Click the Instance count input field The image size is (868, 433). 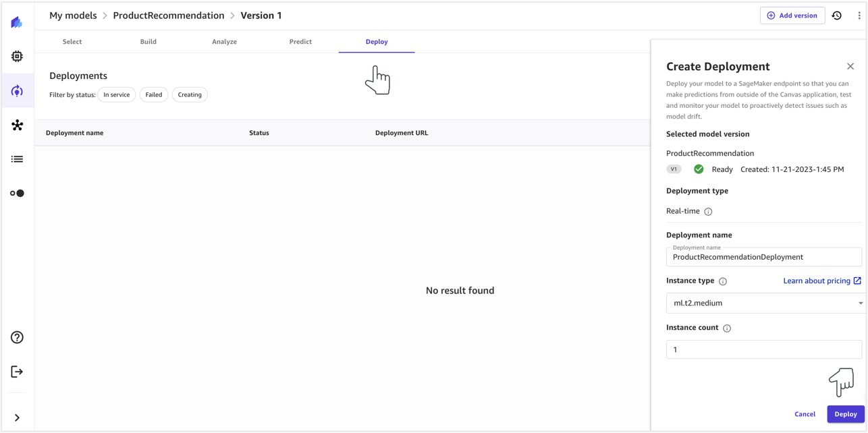pos(764,349)
